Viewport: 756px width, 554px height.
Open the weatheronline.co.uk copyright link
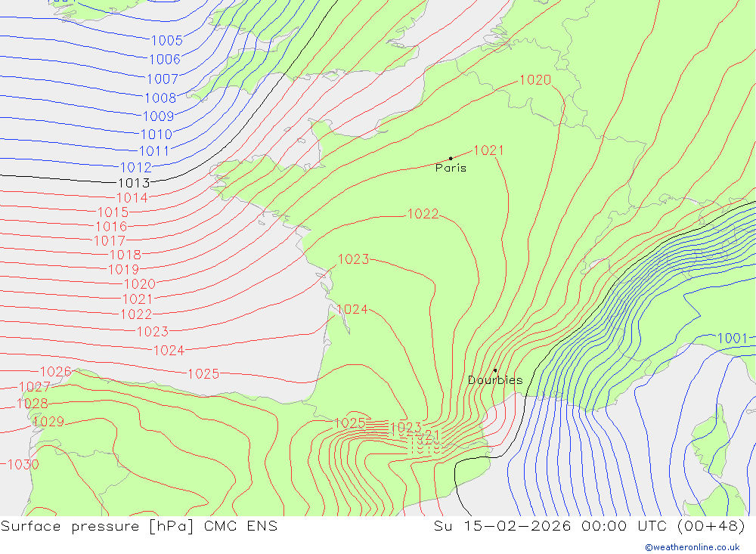point(692,547)
